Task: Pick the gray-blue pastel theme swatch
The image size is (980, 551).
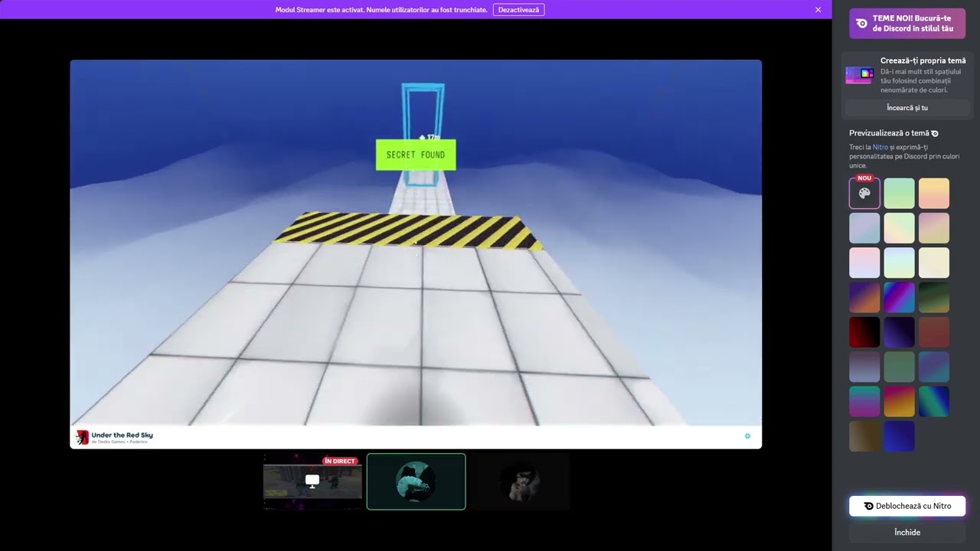Action: tap(864, 228)
